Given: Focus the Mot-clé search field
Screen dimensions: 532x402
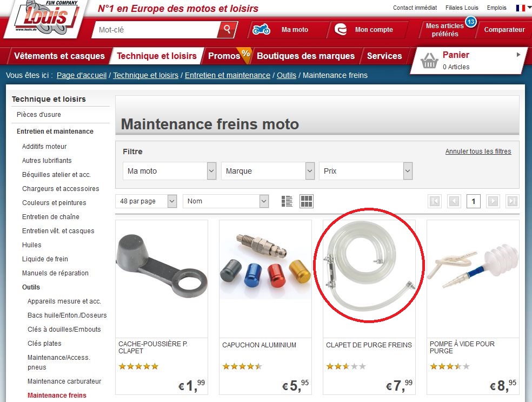Looking at the screenshot, I should [x=156, y=30].
